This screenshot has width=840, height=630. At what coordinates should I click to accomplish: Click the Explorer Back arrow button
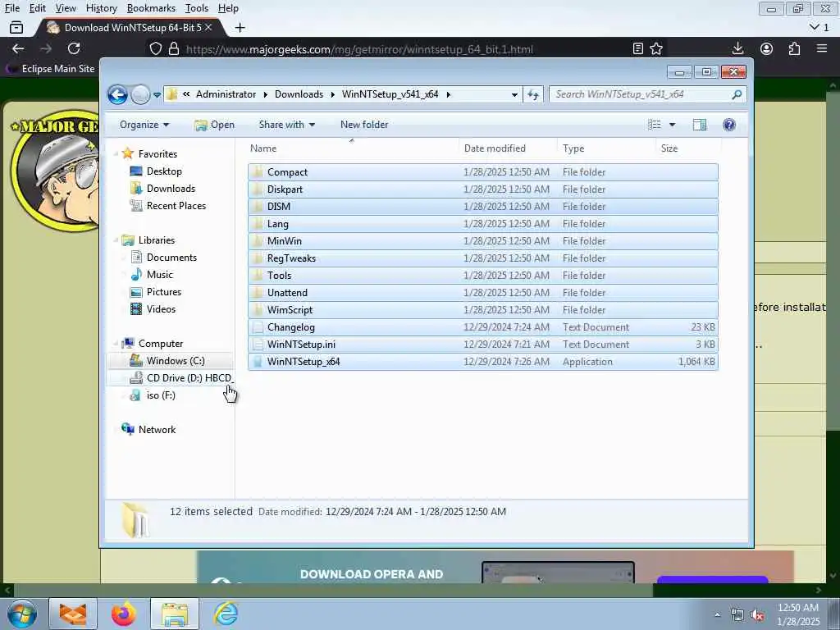pyautogui.click(x=117, y=95)
